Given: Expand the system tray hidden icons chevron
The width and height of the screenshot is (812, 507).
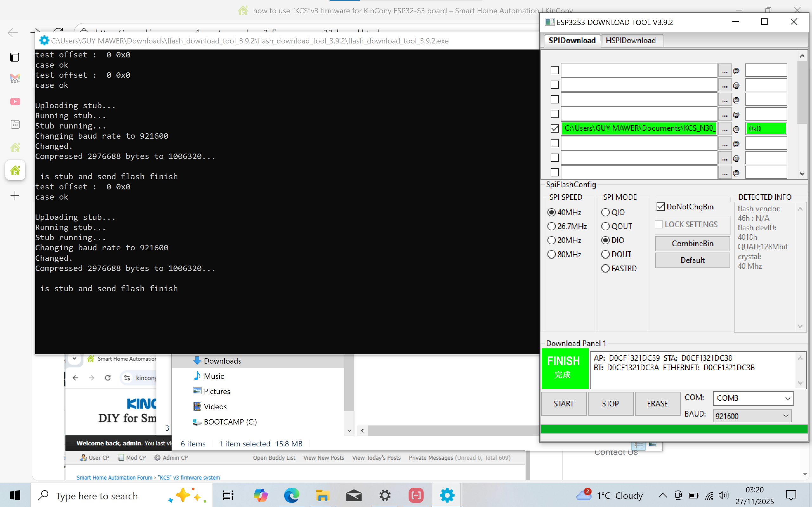Looking at the screenshot, I should click(663, 495).
